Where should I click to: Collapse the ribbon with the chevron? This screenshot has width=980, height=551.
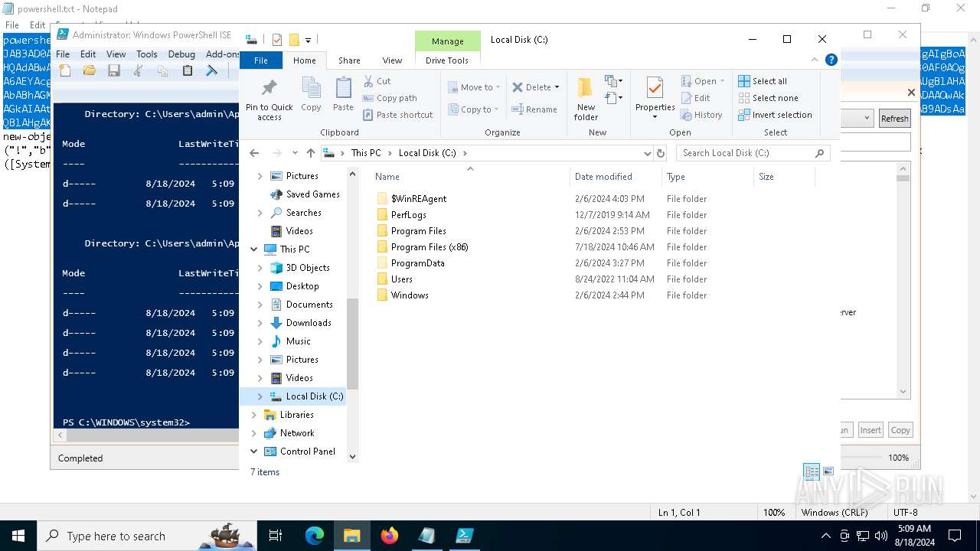[815, 60]
